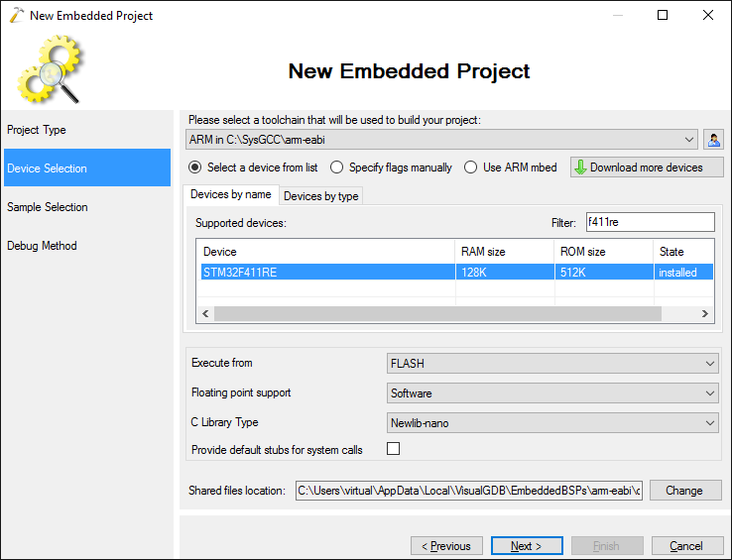Maximize the New Embedded Project window

(662, 15)
